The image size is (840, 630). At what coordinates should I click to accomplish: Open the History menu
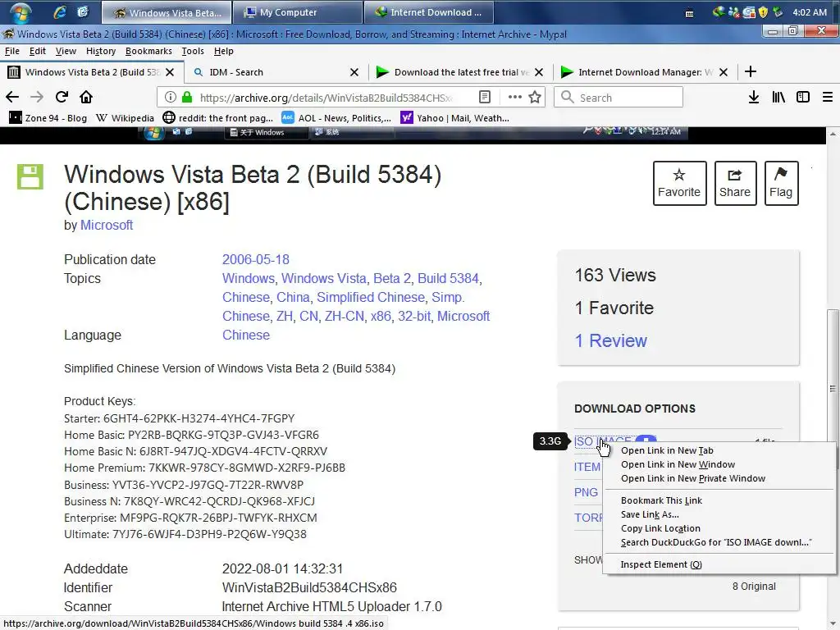tap(101, 51)
